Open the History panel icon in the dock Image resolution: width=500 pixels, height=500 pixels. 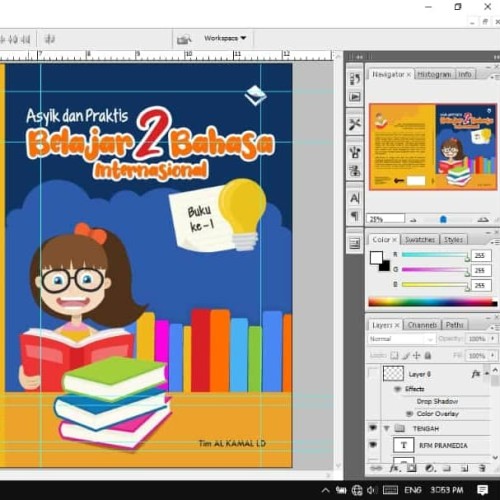click(355, 79)
